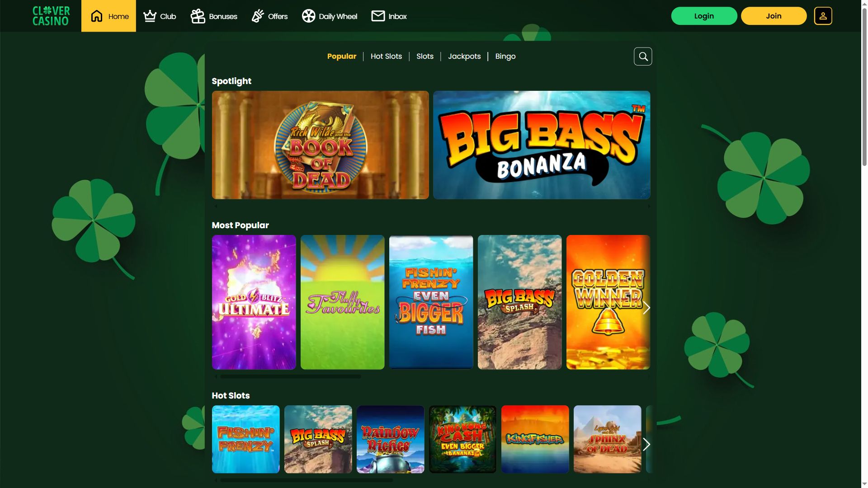The width and height of the screenshot is (868, 488).
Task: Go to the Bonuses gift page
Action: click(x=214, y=16)
